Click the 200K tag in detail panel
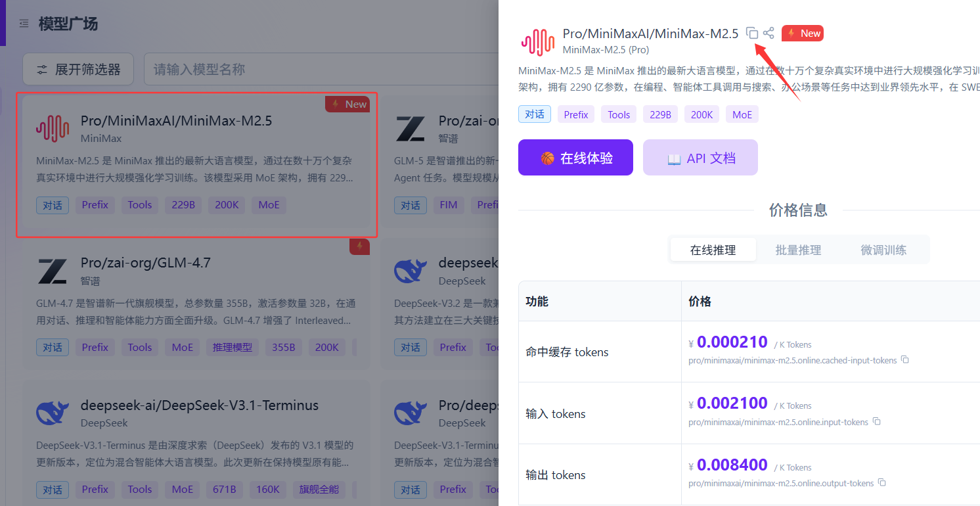 pos(702,114)
